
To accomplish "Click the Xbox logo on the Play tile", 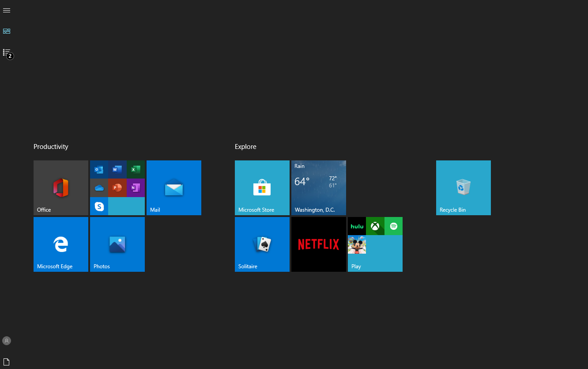I will 375,226.
